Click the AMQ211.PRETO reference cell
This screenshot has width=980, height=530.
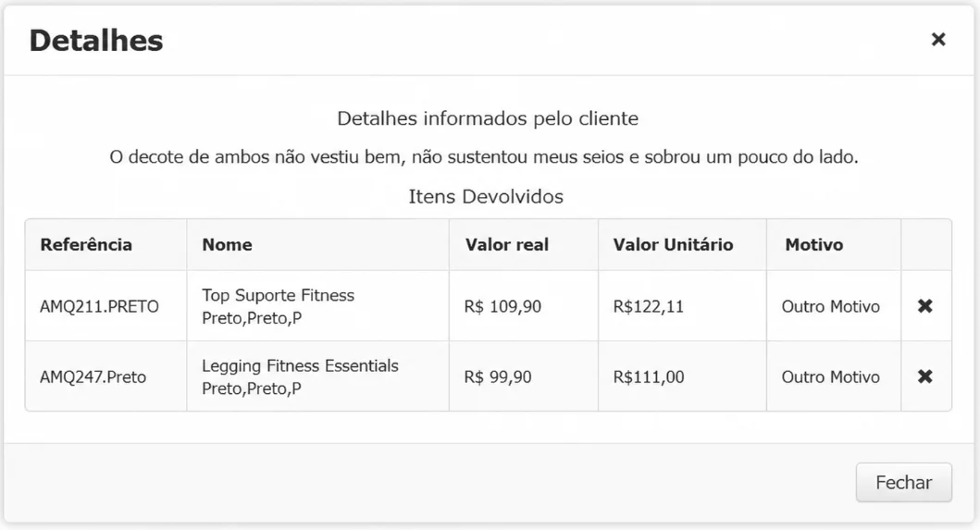pos(99,306)
